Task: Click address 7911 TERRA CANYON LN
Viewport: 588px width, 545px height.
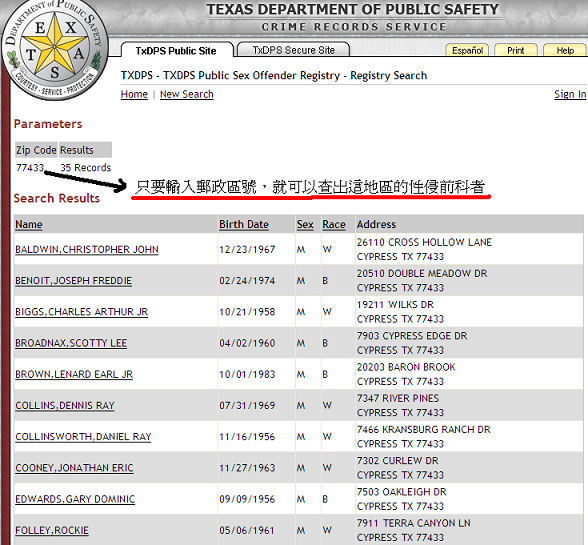Action: 414,523
